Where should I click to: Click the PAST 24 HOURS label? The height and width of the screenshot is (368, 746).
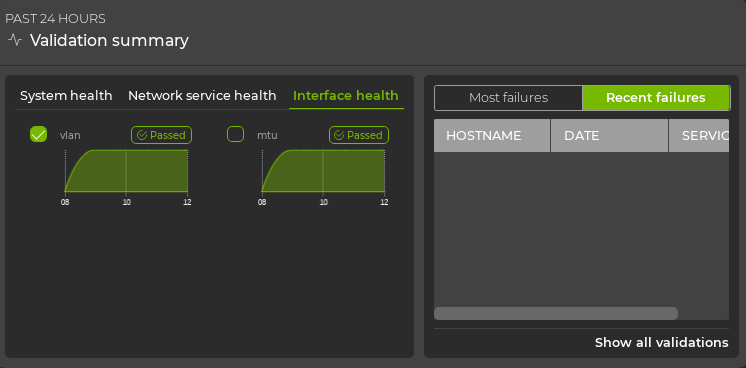(x=55, y=19)
